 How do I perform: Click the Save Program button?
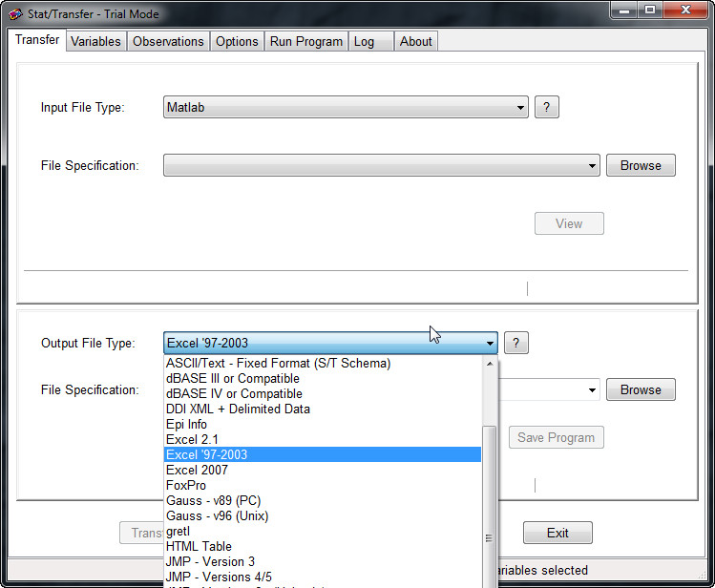click(557, 437)
